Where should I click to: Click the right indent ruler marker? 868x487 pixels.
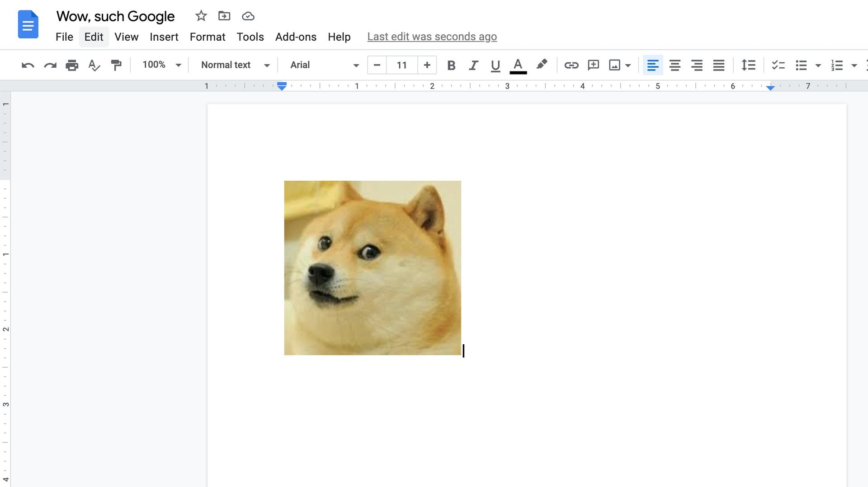[770, 87]
